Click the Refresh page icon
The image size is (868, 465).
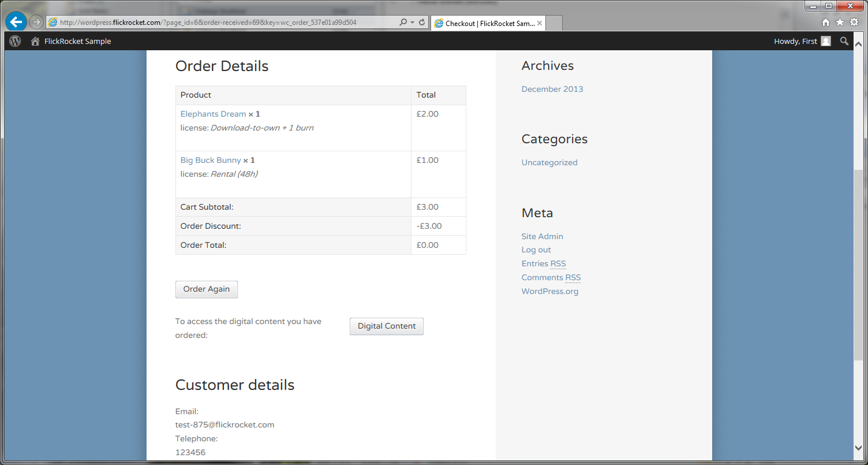coord(422,23)
